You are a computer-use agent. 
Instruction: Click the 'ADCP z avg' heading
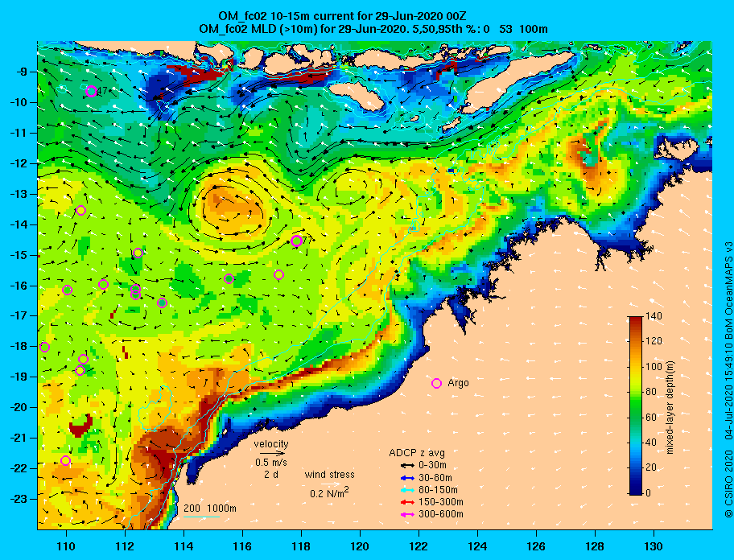tap(417, 453)
